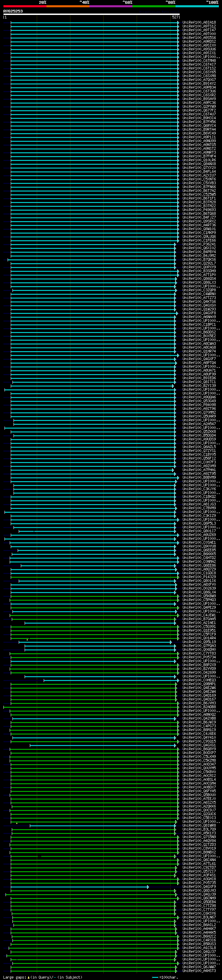
Task: Select the UniRef100_Q6P5L3 label
Action: pos(199,523)
